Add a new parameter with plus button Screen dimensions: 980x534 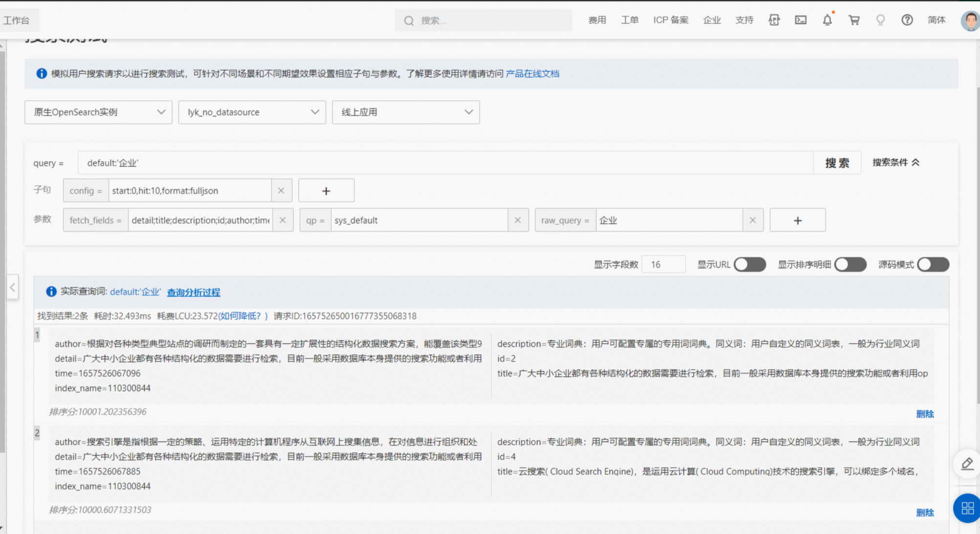[x=798, y=220]
